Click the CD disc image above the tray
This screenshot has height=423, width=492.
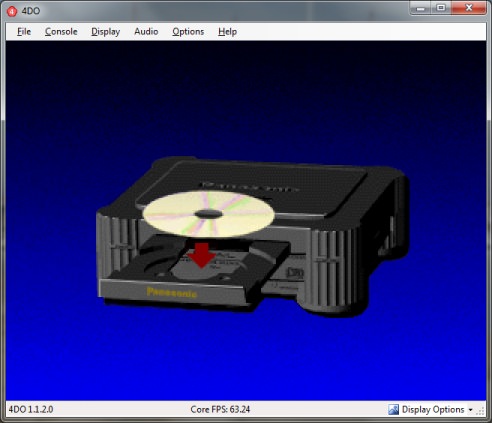209,213
